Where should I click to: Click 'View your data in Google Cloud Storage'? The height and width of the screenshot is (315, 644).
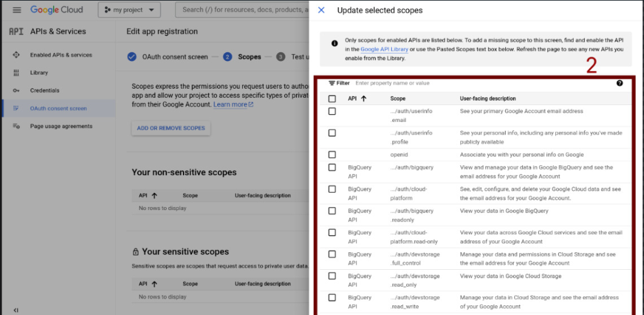(x=511, y=276)
